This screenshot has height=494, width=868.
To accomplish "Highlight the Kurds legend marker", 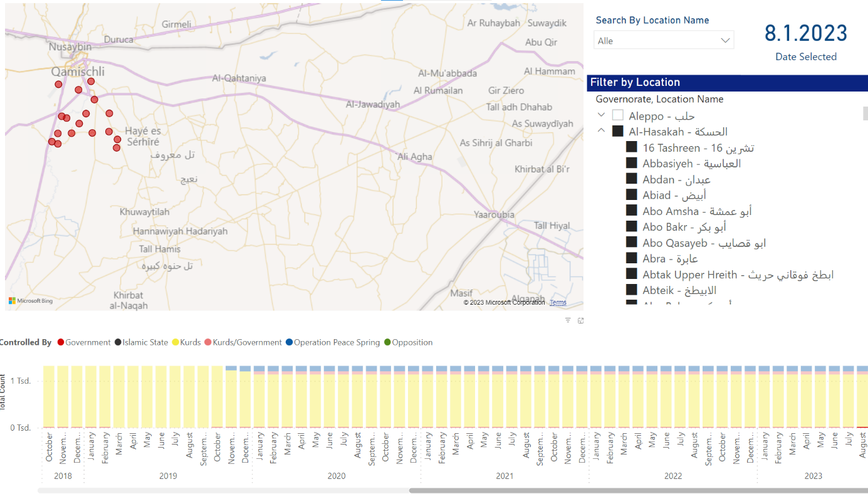I will 175,342.
